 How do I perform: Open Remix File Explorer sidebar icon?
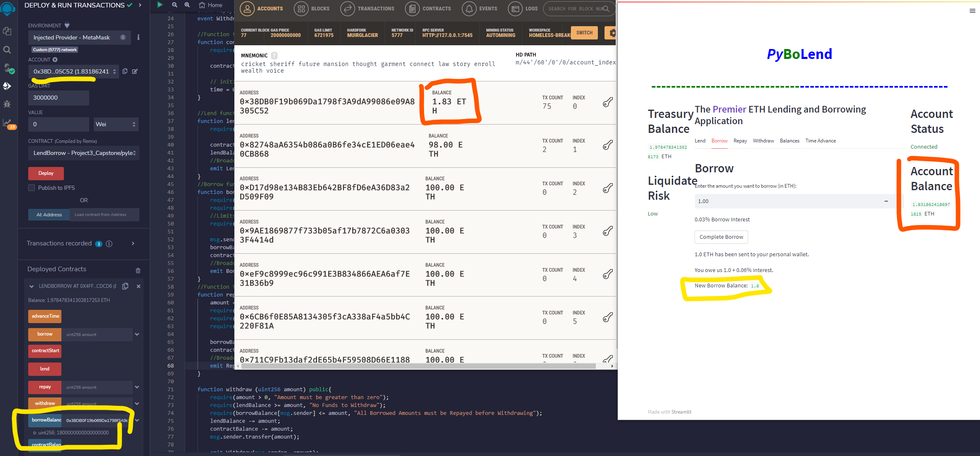tap(7, 31)
